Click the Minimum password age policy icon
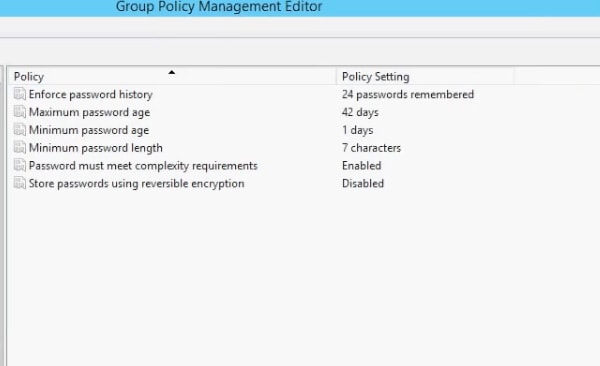600x366 pixels. tap(20, 130)
